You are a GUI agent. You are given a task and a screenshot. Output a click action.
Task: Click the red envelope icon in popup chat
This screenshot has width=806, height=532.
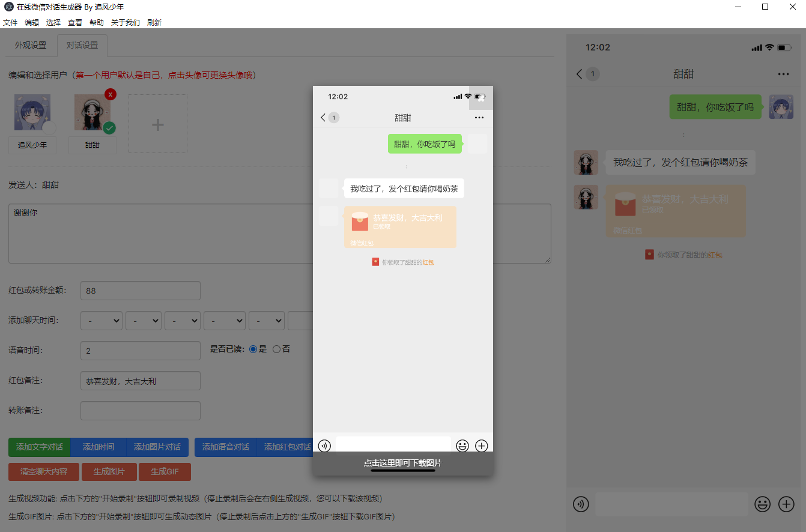360,222
